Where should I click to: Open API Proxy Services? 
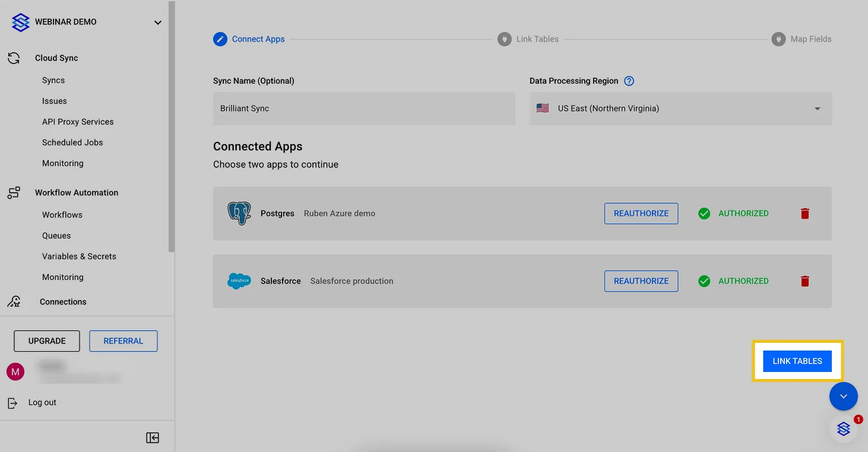pyautogui.click(x=78, y=122)
